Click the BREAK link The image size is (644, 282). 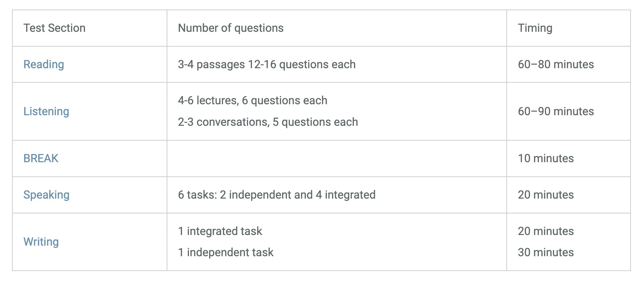(41, 158)
